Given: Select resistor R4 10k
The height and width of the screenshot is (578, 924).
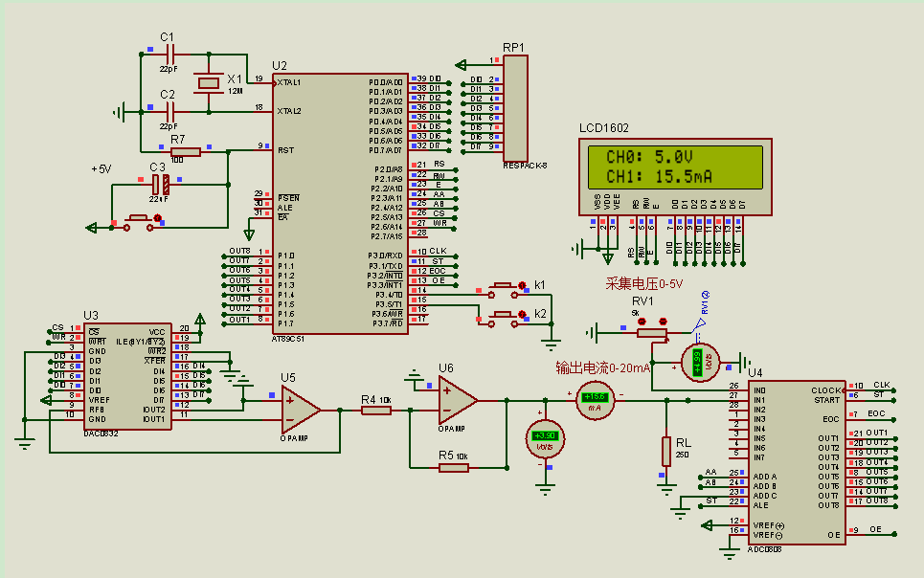Looking at the screenshot, I should tap(376, 411).
